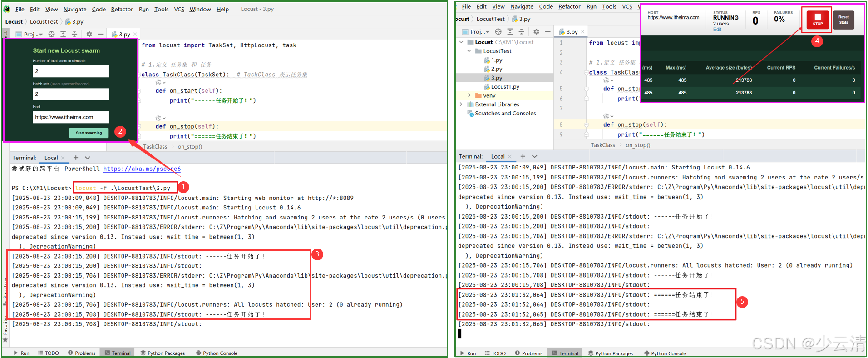Select Locust1.py file in project tree
This screenshot has width=868, height=358.
[x=505, y=87]
